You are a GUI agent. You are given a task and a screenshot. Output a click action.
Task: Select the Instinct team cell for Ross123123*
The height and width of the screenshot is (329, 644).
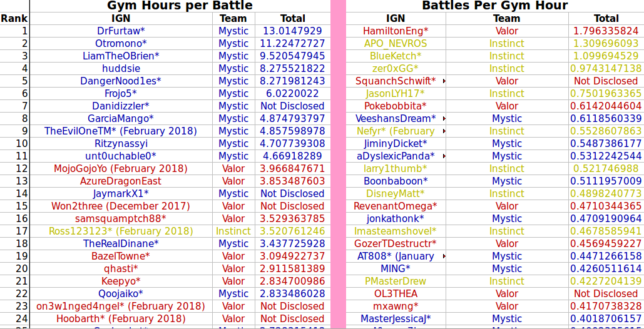click(x=233, y=231)
